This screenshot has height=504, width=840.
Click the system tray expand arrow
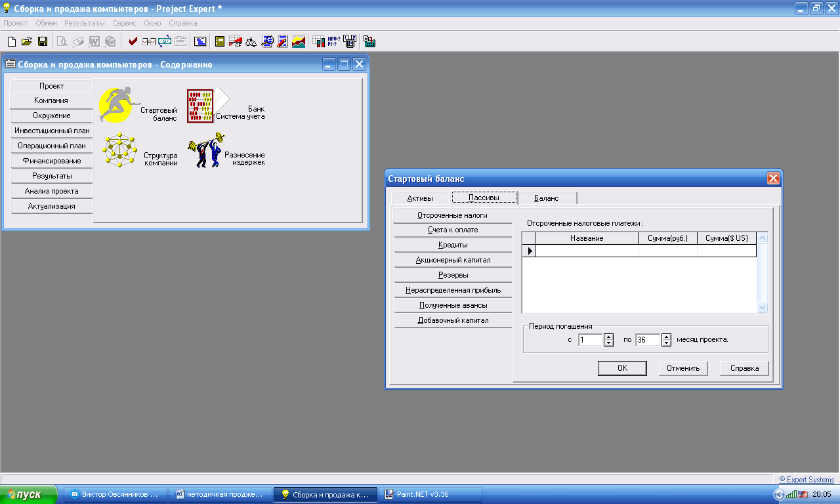pos(779,494)
